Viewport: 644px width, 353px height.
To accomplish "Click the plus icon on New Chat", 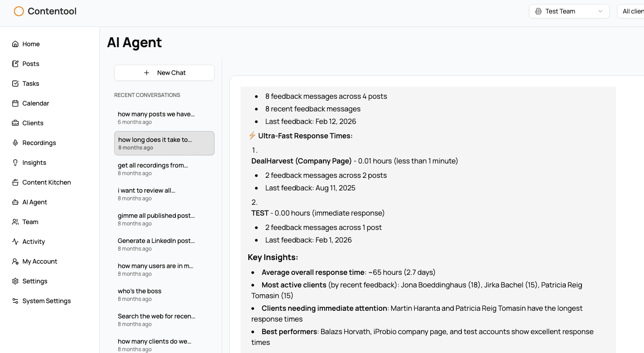I will (147, 73).
